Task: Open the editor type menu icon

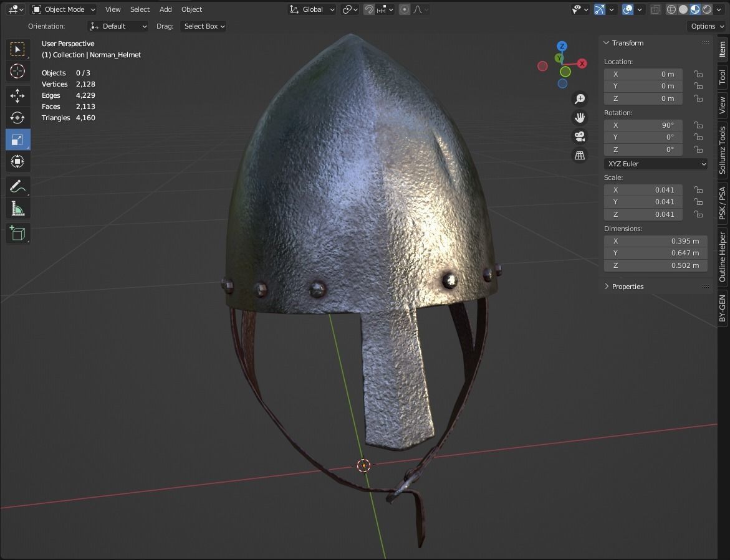Action: point(16,9)
